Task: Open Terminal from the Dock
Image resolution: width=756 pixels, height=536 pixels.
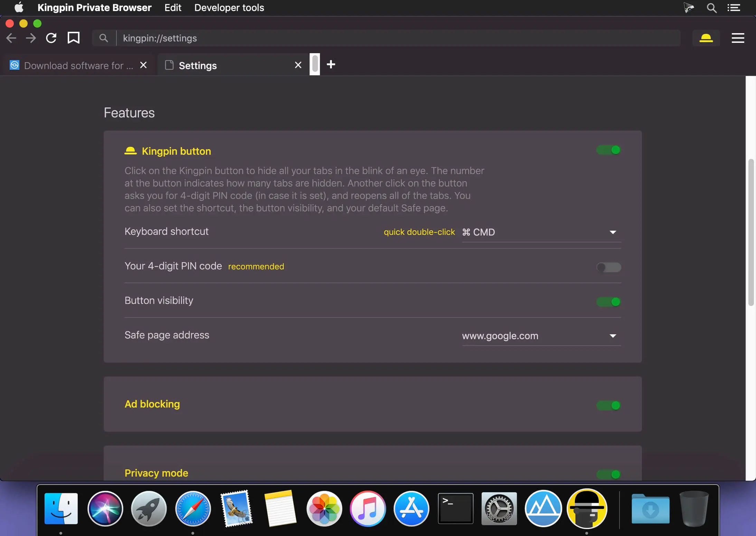Action: (x=455, y=508)
